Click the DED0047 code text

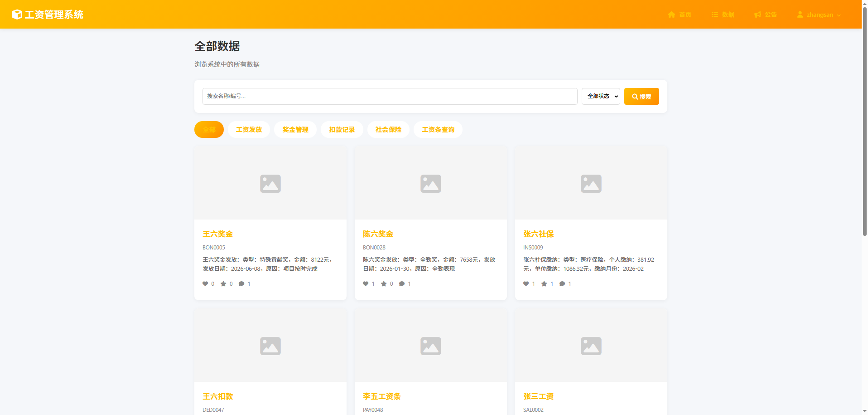coord(213,410)
